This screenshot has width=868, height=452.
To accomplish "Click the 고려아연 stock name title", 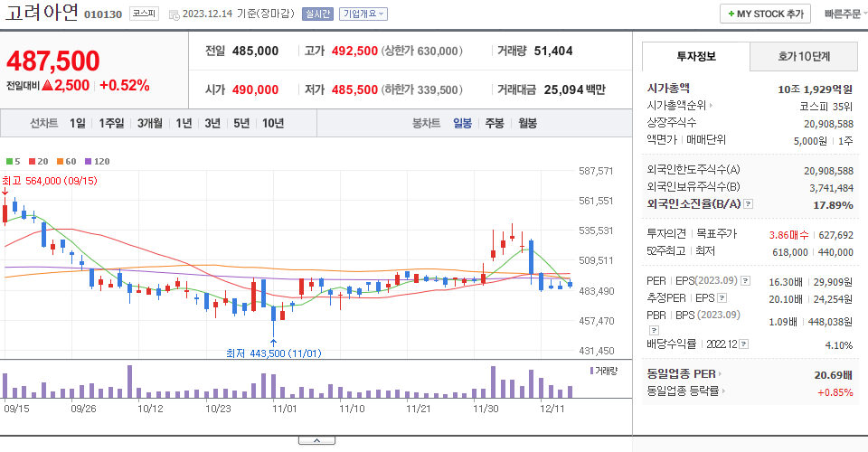I will tap(41, 12).
